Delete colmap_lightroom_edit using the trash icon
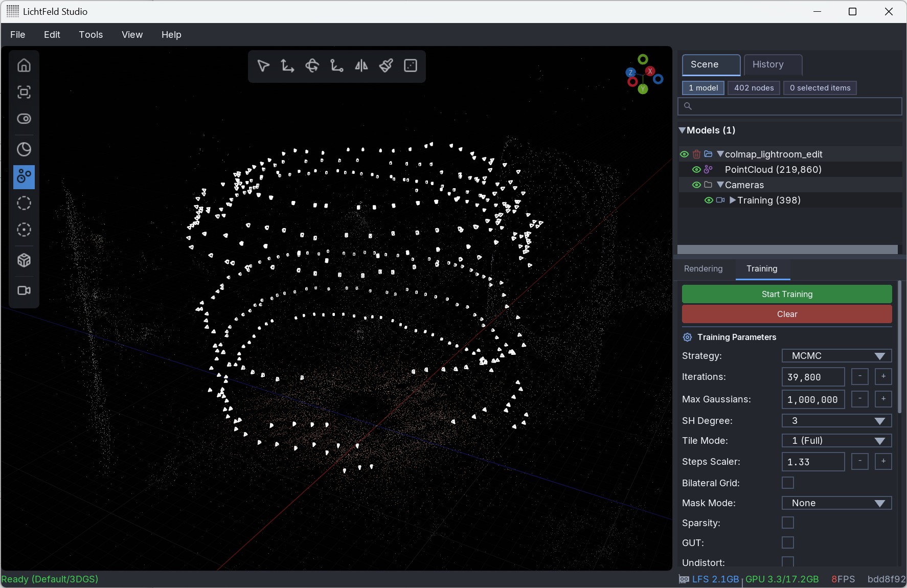Image resolution: width=907 pixels, height=588 pixels. pos(696,154)
